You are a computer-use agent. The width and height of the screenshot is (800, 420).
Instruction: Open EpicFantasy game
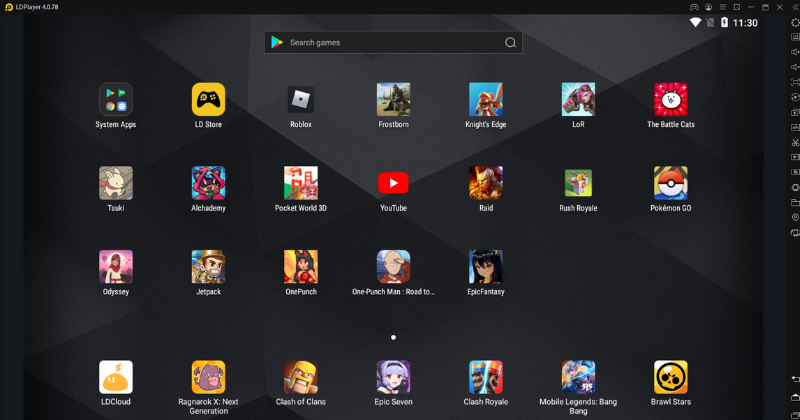tap(486, 266)
